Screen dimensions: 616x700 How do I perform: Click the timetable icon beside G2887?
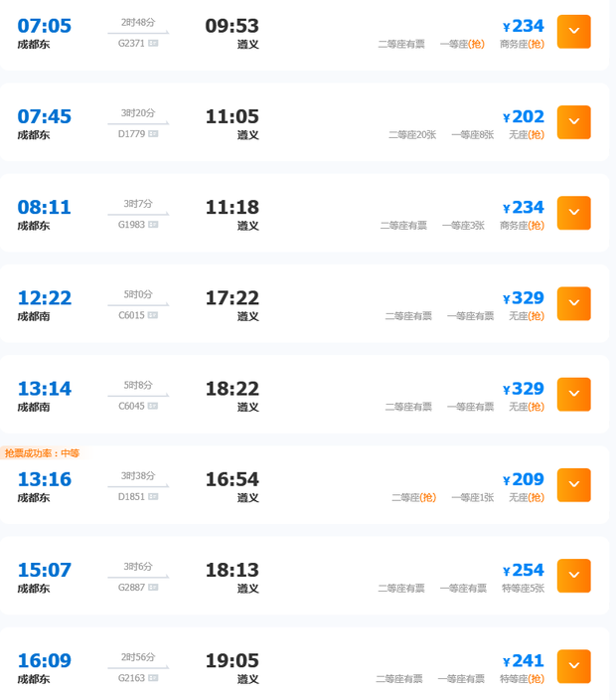[153, 587]
